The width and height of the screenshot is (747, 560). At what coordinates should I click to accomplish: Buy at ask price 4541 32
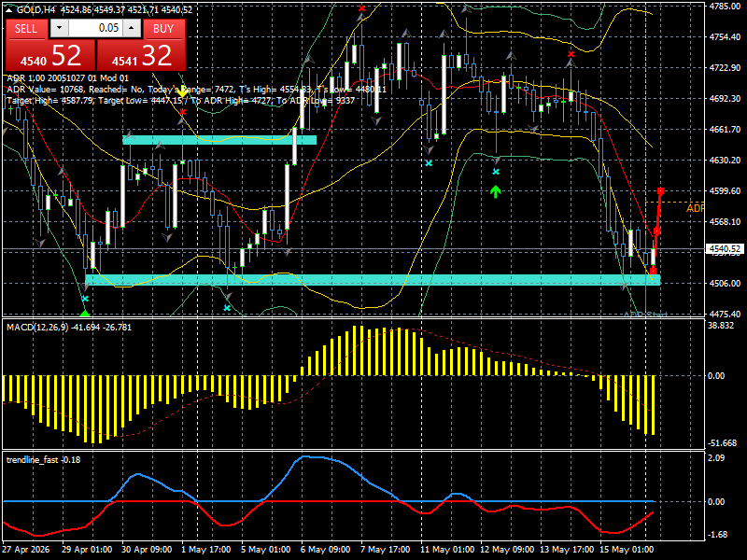(x=141, y=55)
